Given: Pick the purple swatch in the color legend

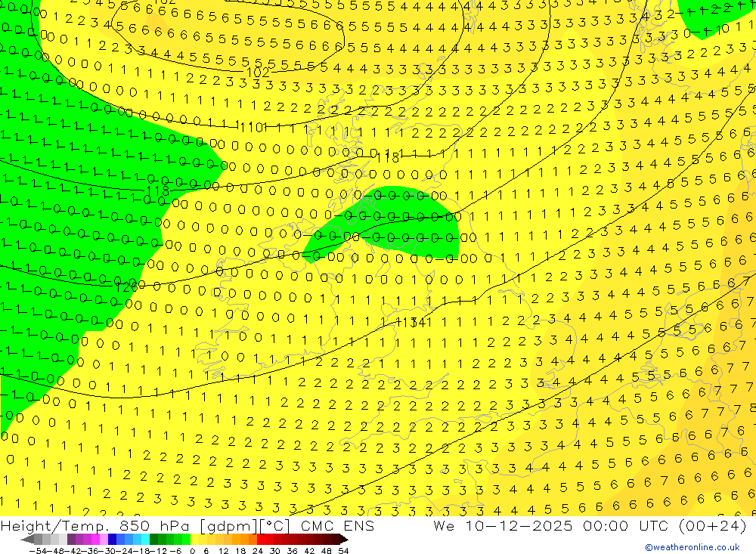Looking at the screenshot, I should point(72,540).
